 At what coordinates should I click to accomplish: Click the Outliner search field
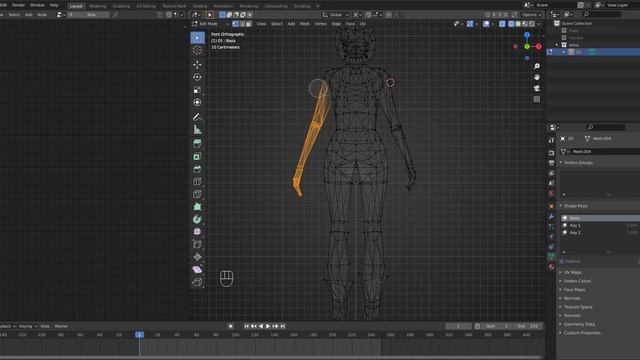(x=602, y=14)
